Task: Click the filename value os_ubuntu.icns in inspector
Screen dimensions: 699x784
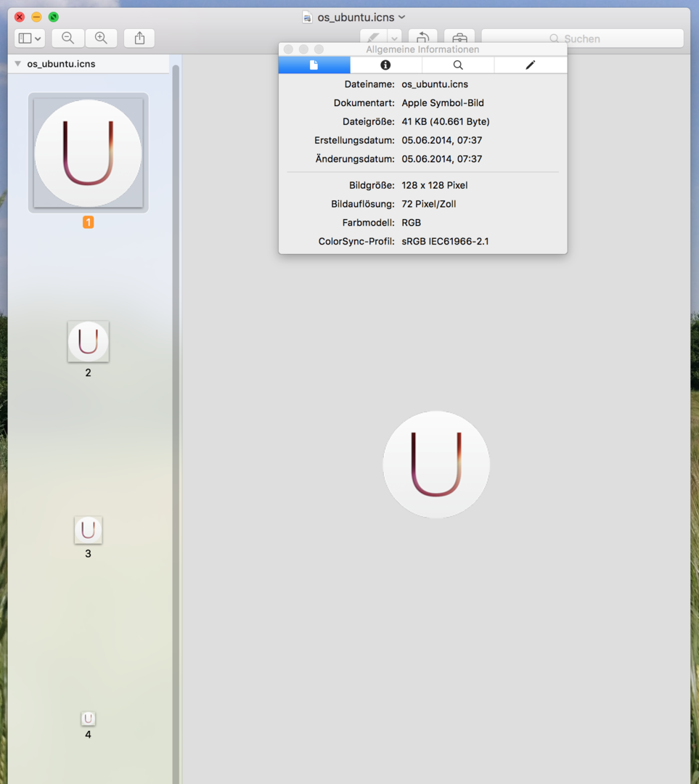Action: 435,84
